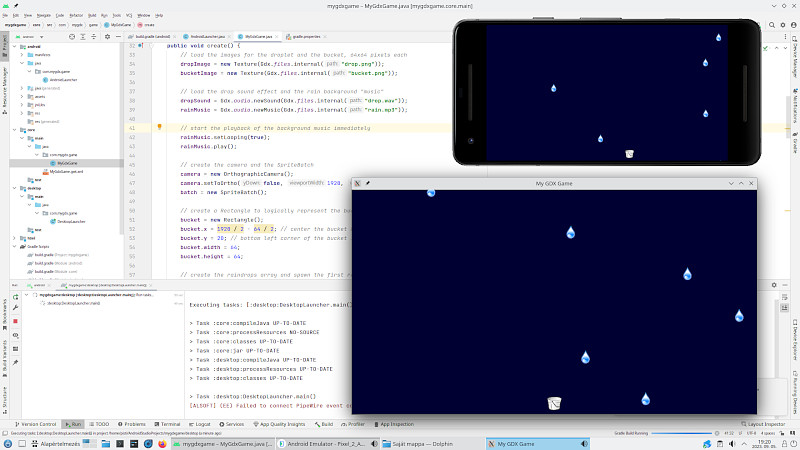Switch to Android Emulator taskbar entry

coord(329,444)
